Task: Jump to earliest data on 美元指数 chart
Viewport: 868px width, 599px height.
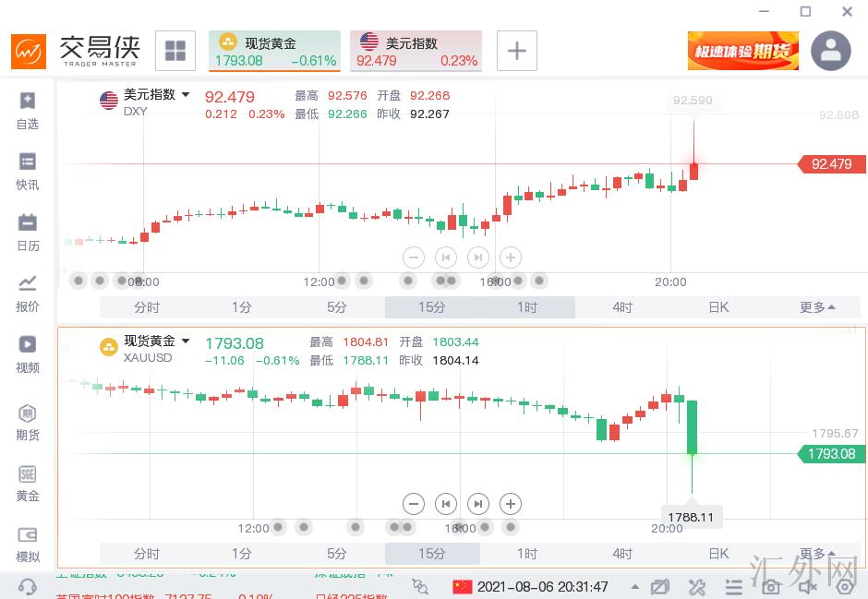Action: [x=446, y=258]
